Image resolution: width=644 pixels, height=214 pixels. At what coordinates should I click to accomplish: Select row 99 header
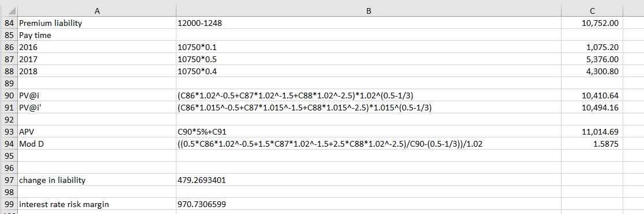[x=9, y=204]
